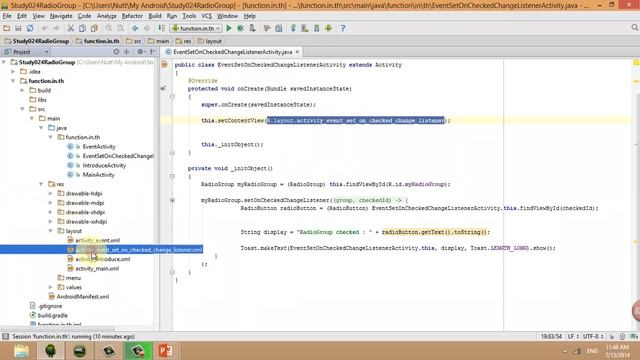Image resolution: width=640 pixels, height=360 pixels.
Task: Click the Debug bug icon
Action: pos(240,28)
